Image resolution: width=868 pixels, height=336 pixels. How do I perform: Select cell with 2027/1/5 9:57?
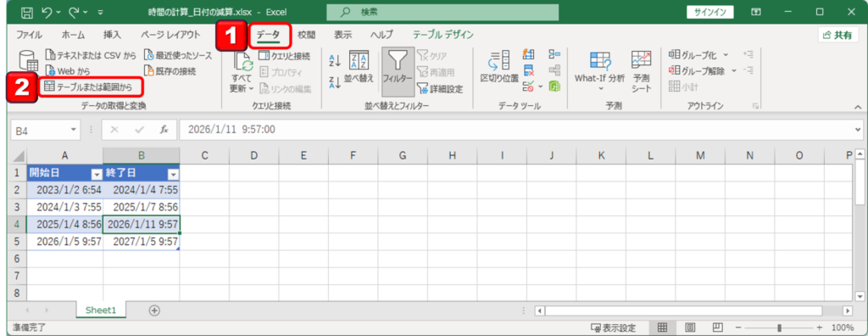click(142, 242)
